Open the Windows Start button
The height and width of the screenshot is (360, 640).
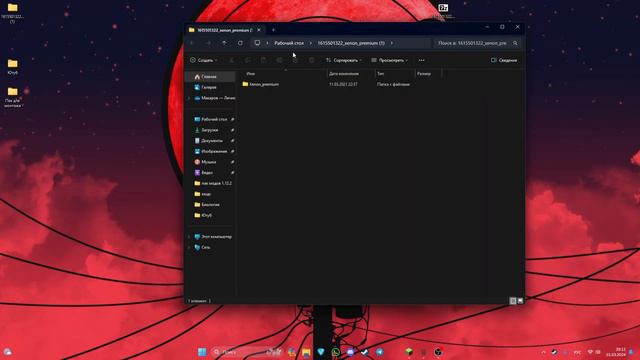point(202,352)
